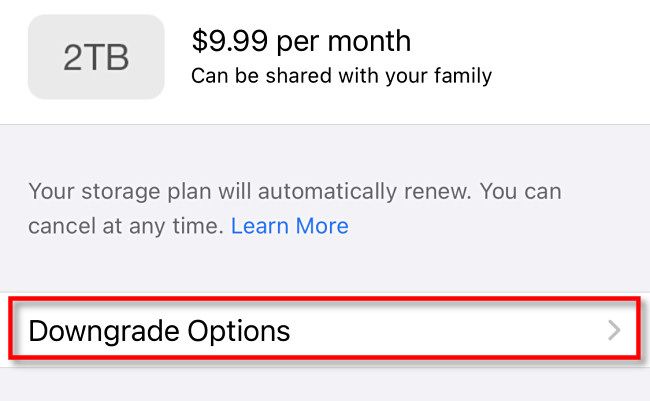Open Downgrade Options

pyautogui.click(x=160, y=330)
